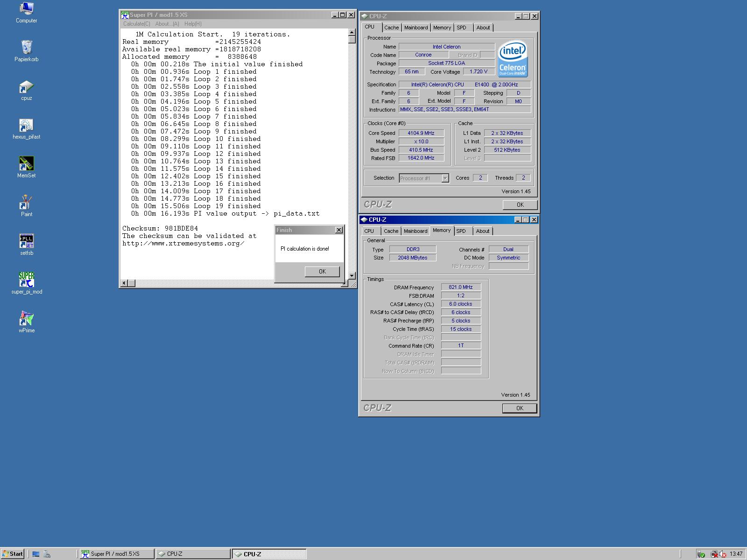Switch to Super PI / mod1.5 XS taskbar button
This screenshot has height=560, width=747.
click(116, 554)
